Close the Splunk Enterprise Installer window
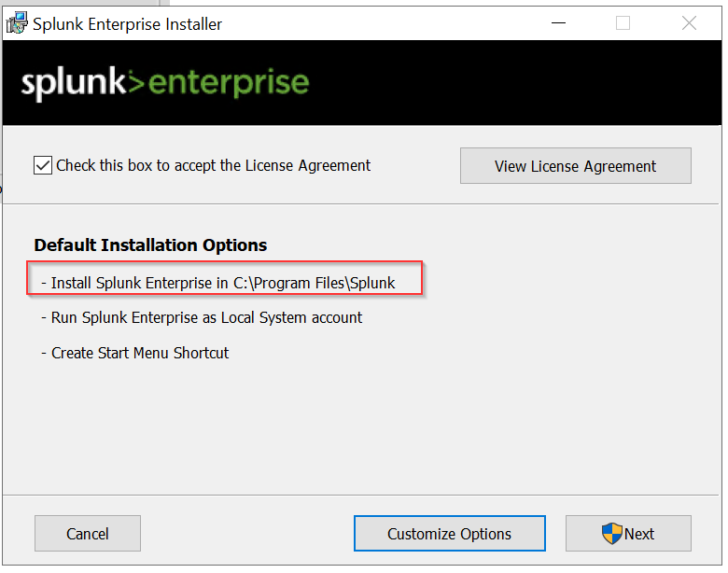 689,22
